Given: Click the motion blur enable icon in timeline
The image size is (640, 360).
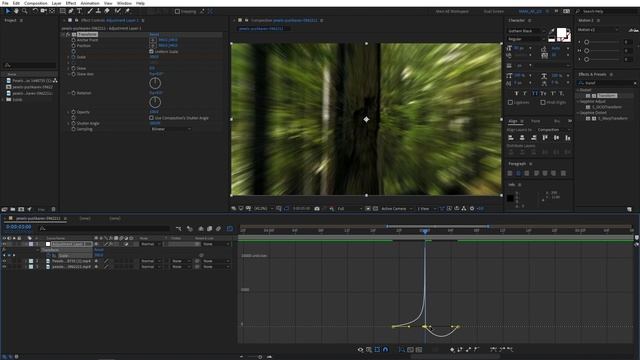Looking at the screenshot, I should click(x=218, y=229).
